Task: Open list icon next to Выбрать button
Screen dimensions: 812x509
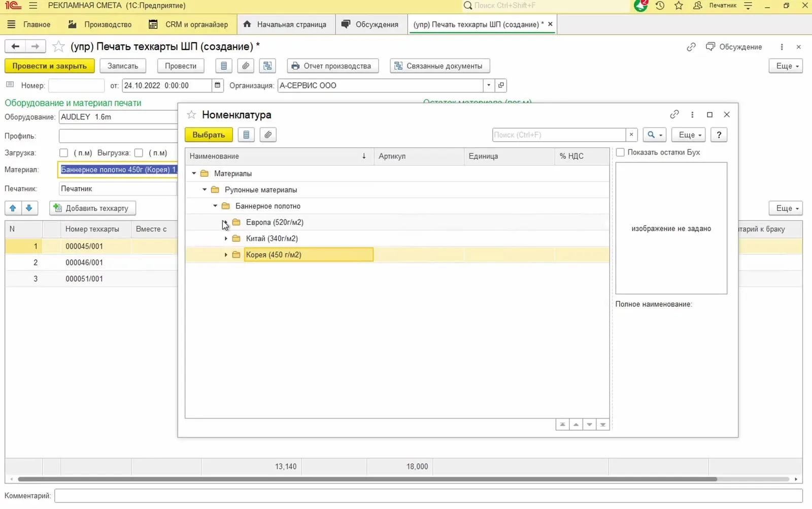Action: click(246, 135)
